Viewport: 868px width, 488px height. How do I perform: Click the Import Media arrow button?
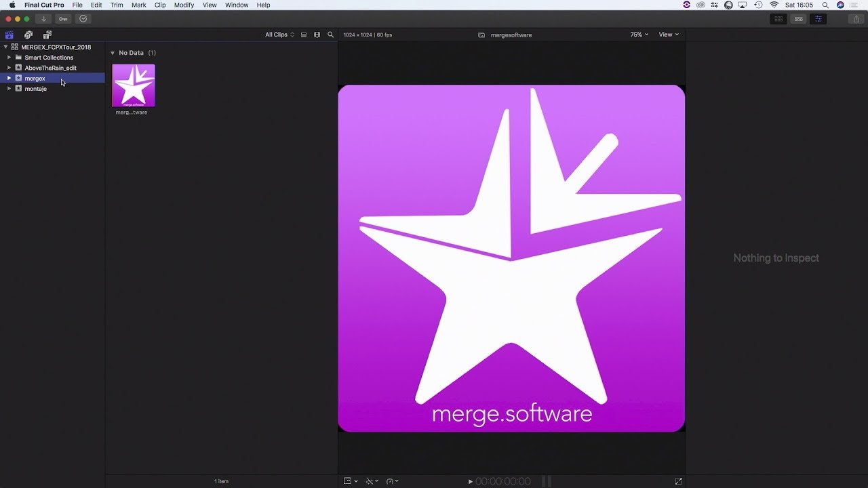pyautogui.click(x=43, y=19)
